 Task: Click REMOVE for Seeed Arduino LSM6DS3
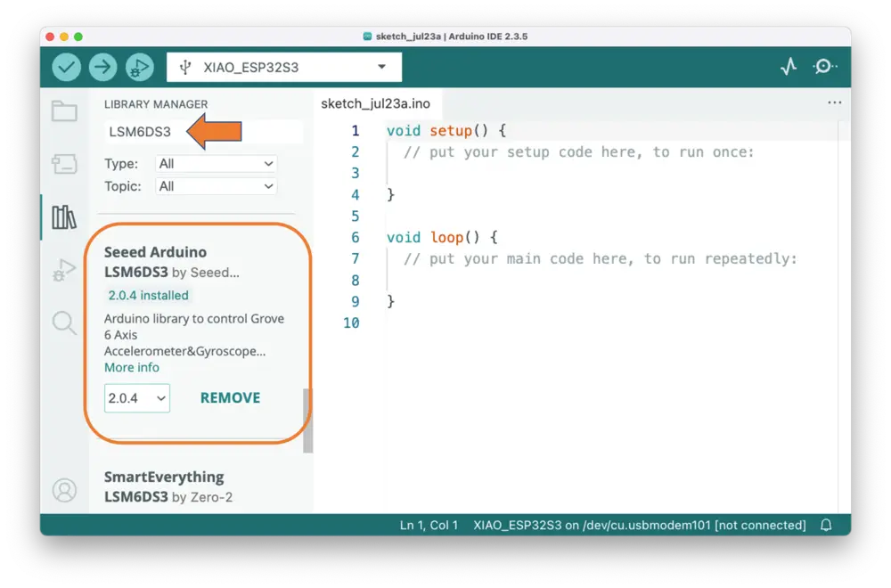pyautogui.click(x=230, y=398)
